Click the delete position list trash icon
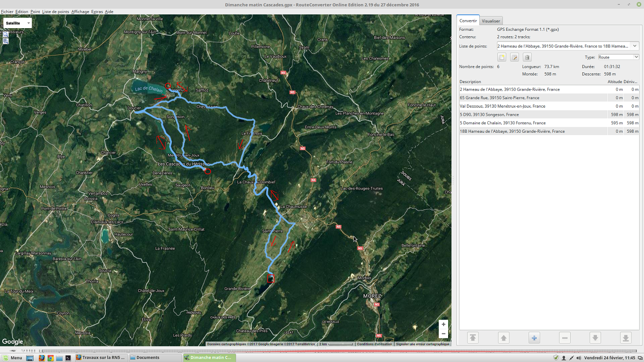 point(527,57)
